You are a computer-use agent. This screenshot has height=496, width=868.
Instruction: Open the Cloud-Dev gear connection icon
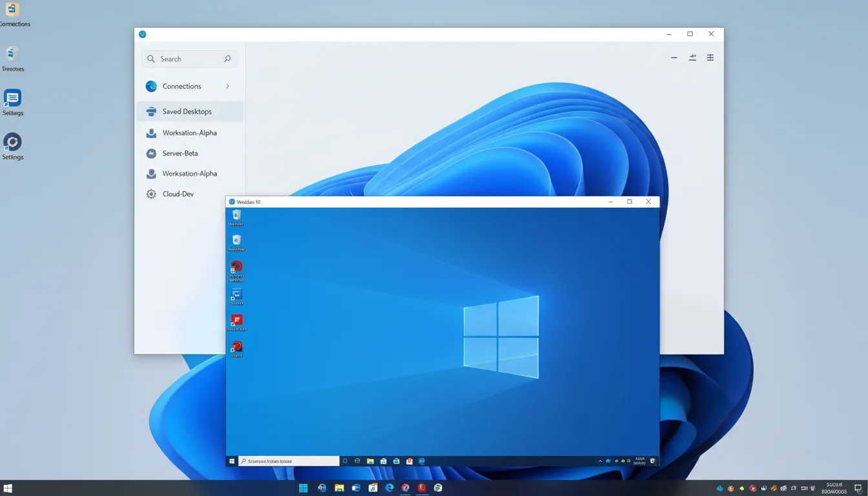click(150, 194)
